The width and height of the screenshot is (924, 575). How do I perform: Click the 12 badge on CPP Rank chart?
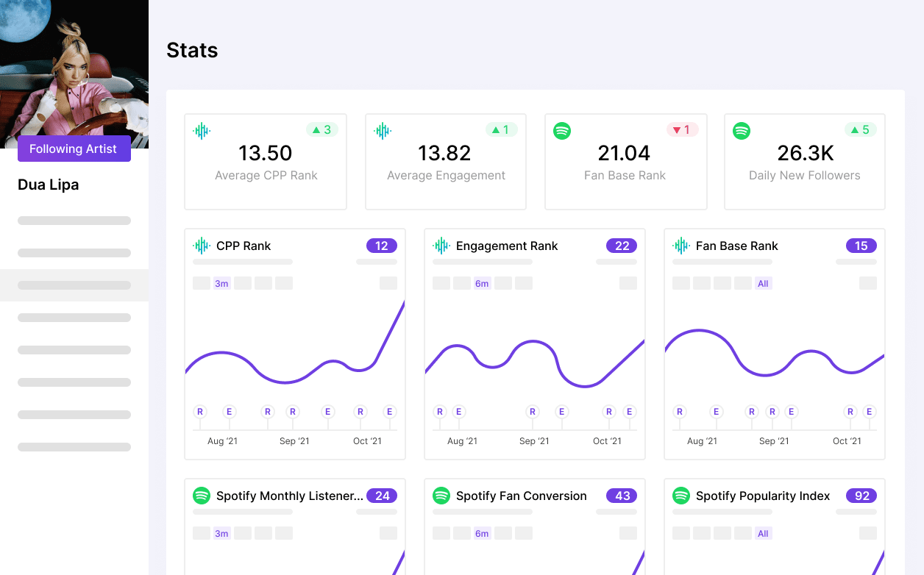pyautogui.click(x=381, y=246)
